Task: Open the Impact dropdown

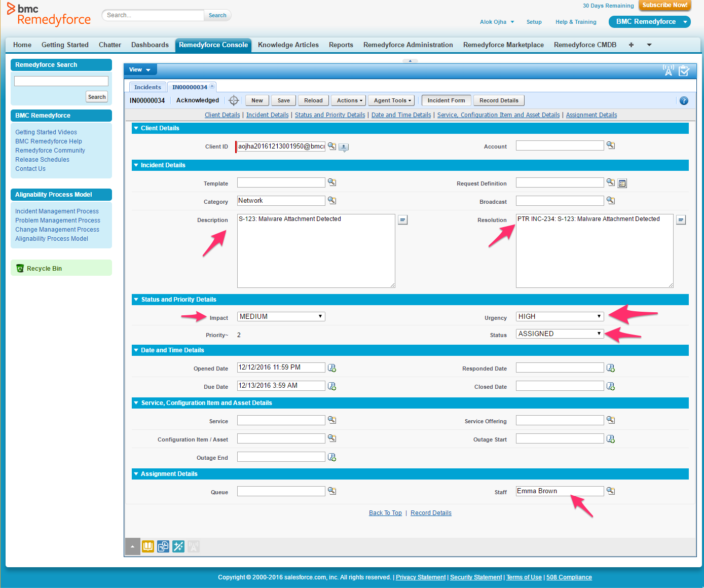Action: coord(281,316)
